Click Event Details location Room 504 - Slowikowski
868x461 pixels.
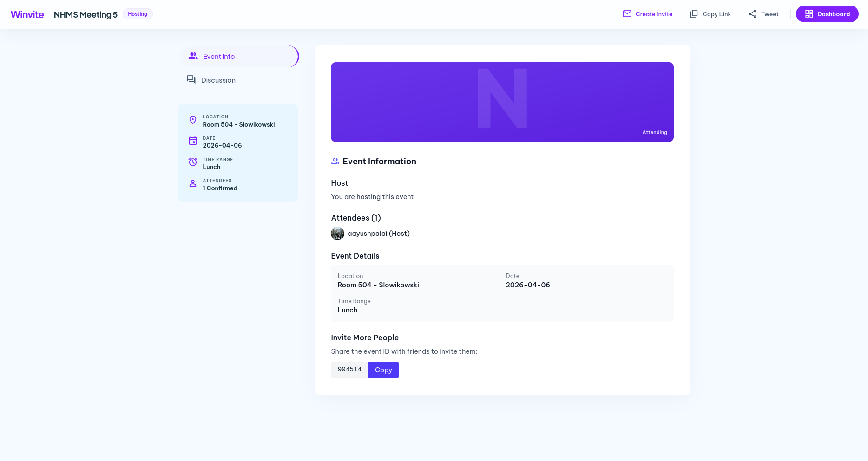click(378, 285)
